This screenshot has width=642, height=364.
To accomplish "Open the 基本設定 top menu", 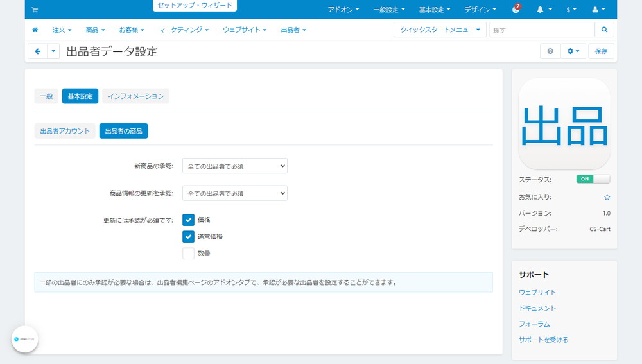I will tap(435, 10).
